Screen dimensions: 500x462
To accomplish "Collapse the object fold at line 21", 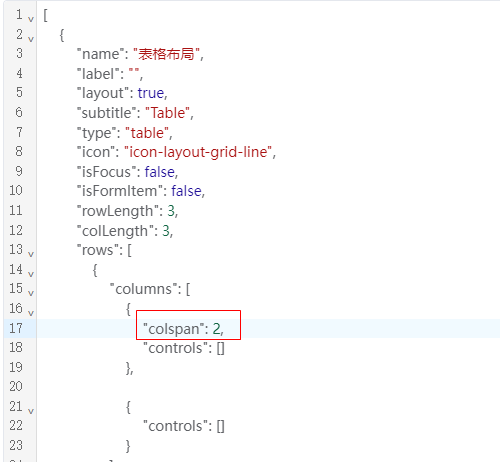I will (x=31, y=411).
